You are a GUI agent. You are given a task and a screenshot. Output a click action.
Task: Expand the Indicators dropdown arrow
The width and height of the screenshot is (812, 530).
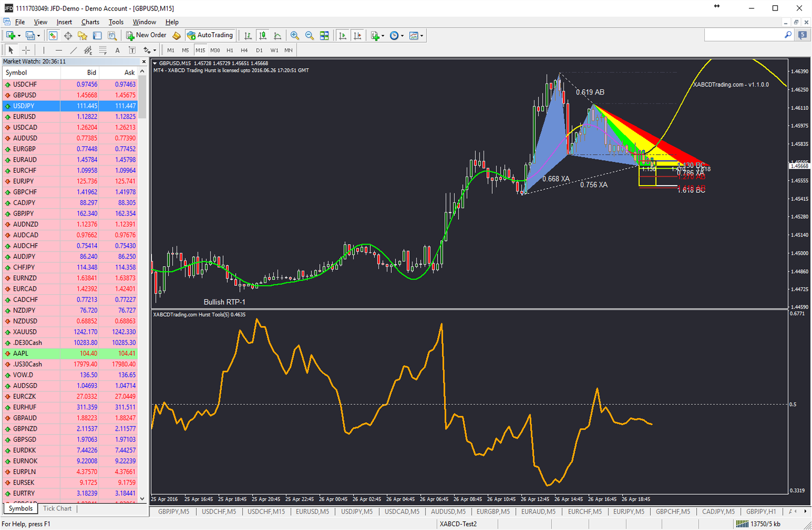(383, 36)
